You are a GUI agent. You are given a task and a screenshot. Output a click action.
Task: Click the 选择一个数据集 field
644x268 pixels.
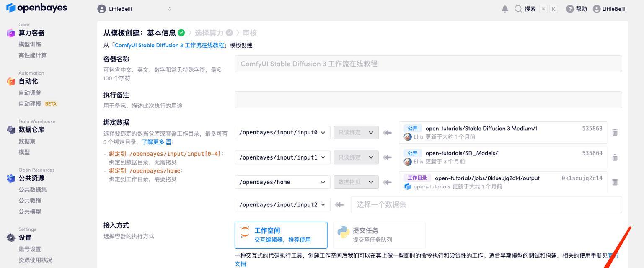coord(486,205)
